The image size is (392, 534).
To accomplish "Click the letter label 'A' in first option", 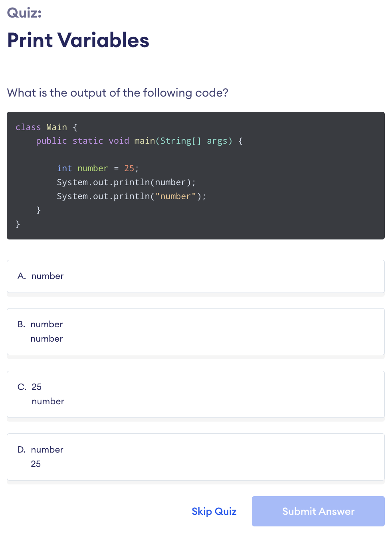I will tap(21, 276).
